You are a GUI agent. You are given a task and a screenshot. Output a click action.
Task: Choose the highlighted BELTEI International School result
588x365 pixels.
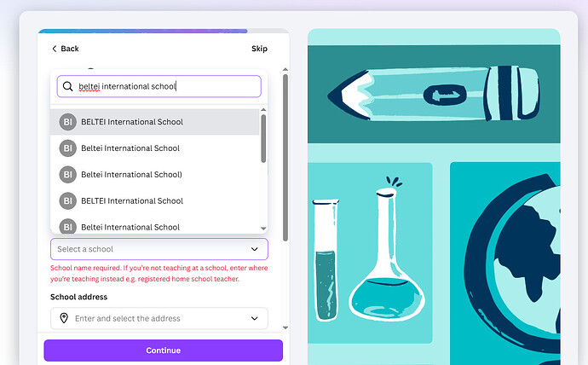tap(154, 122)
